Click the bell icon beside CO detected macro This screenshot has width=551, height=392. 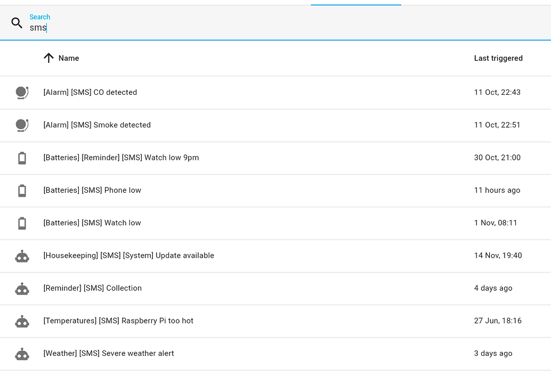(x=22, y=92)
